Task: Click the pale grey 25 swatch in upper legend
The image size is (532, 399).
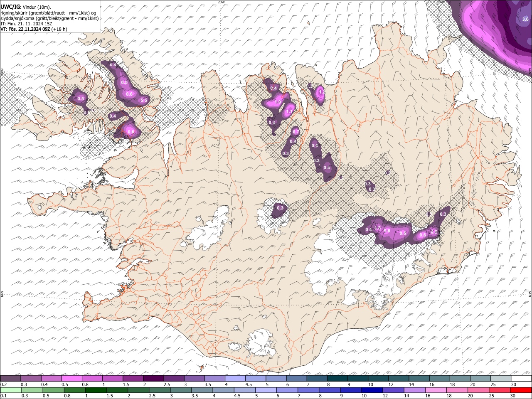Action: click(x=500, y=379)
